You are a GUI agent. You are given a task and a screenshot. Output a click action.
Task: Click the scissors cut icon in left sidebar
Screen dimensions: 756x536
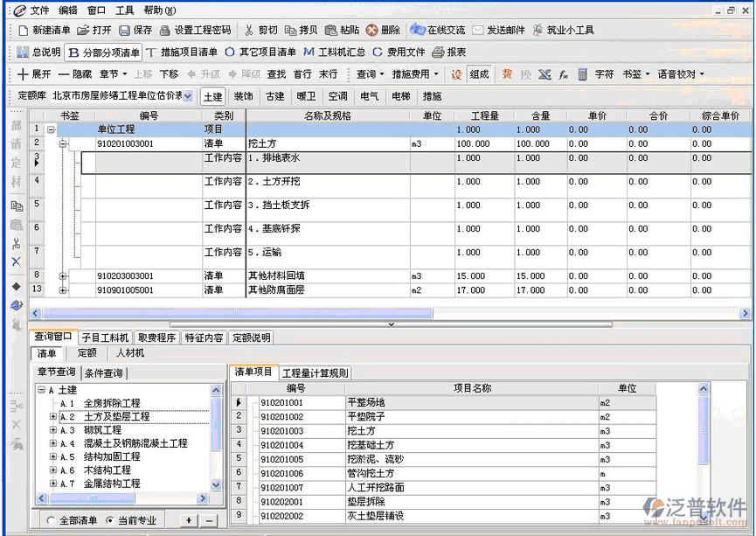(16, 243)
